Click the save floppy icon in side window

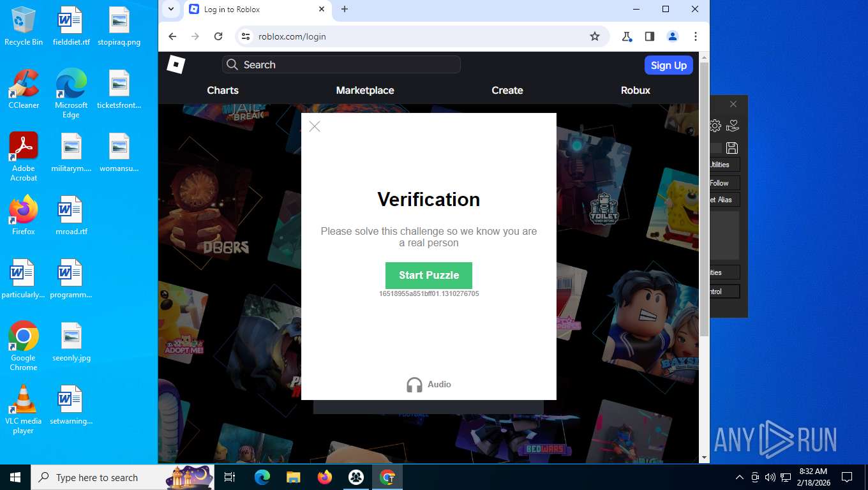[x=732, y=148]
